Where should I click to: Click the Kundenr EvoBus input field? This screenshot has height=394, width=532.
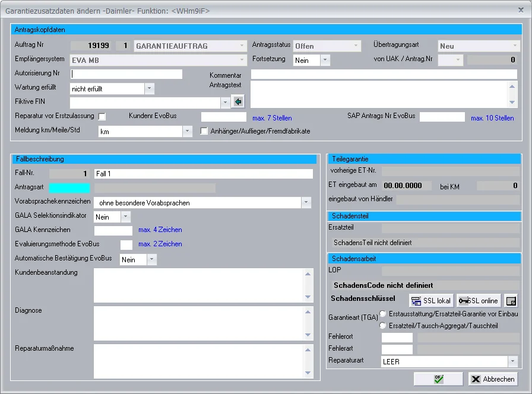tap(224, 117)
